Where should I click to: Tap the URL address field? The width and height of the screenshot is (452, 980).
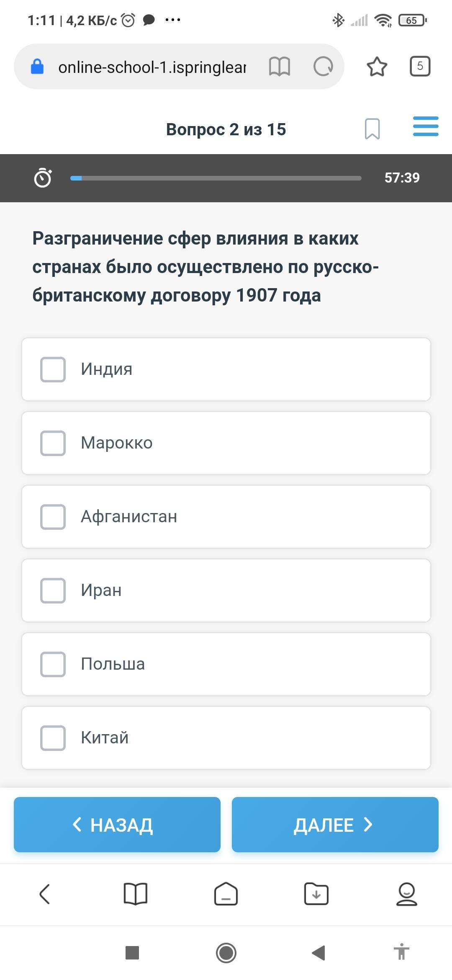(x=152, y=67)
